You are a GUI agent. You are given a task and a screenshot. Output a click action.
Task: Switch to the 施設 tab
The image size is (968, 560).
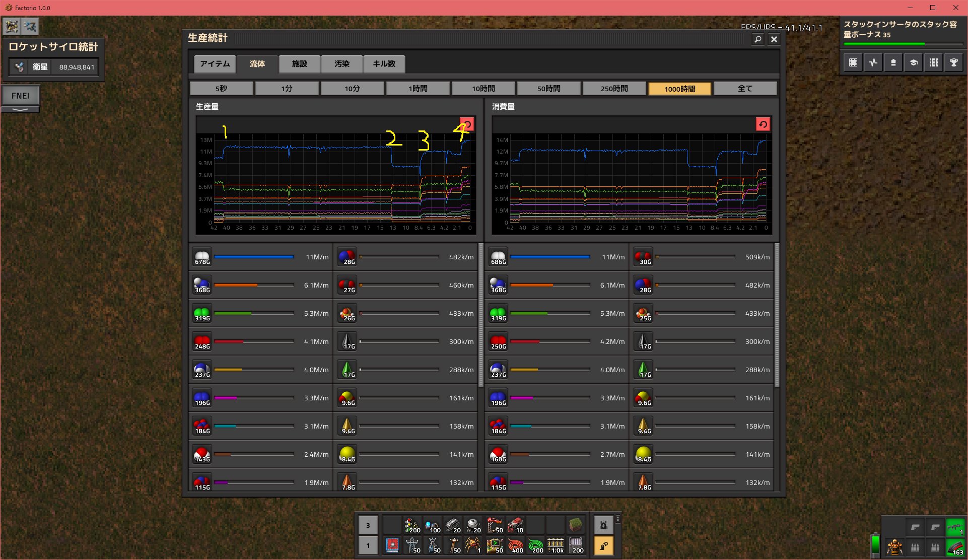click(300, 63)
